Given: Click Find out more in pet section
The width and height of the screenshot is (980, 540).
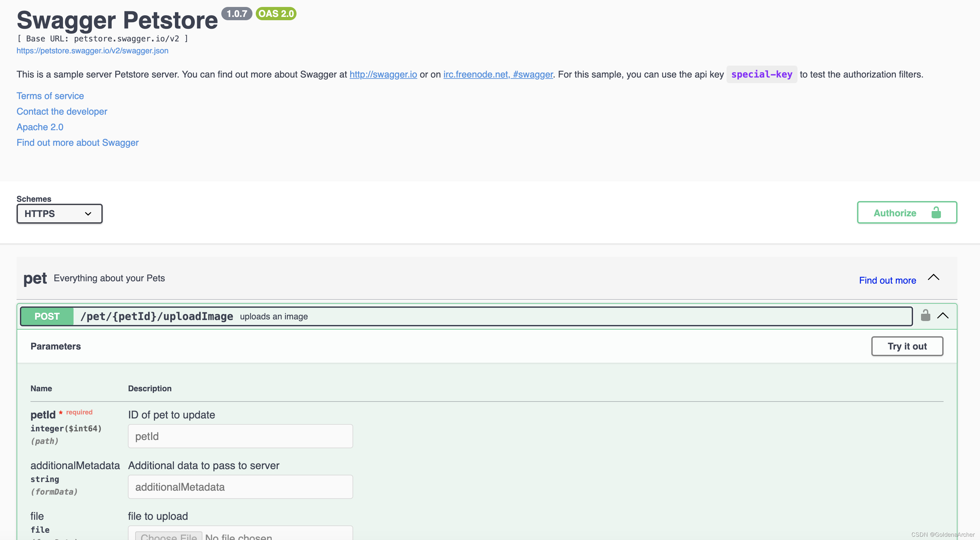Looking at the screenshot, I should [888, 281].
